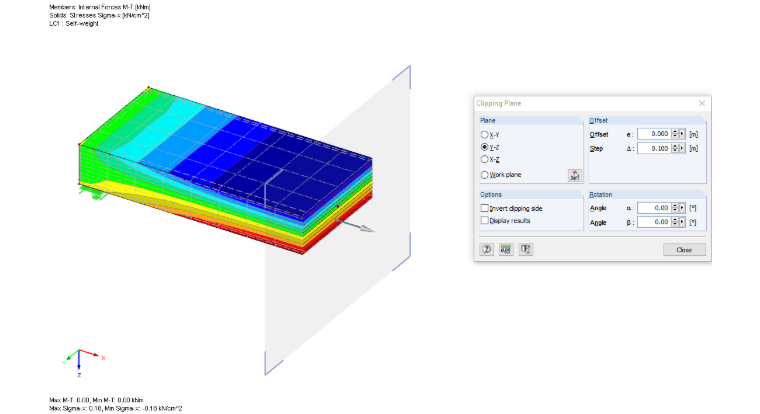Click the pick work plane button

[x=575, y=175]
